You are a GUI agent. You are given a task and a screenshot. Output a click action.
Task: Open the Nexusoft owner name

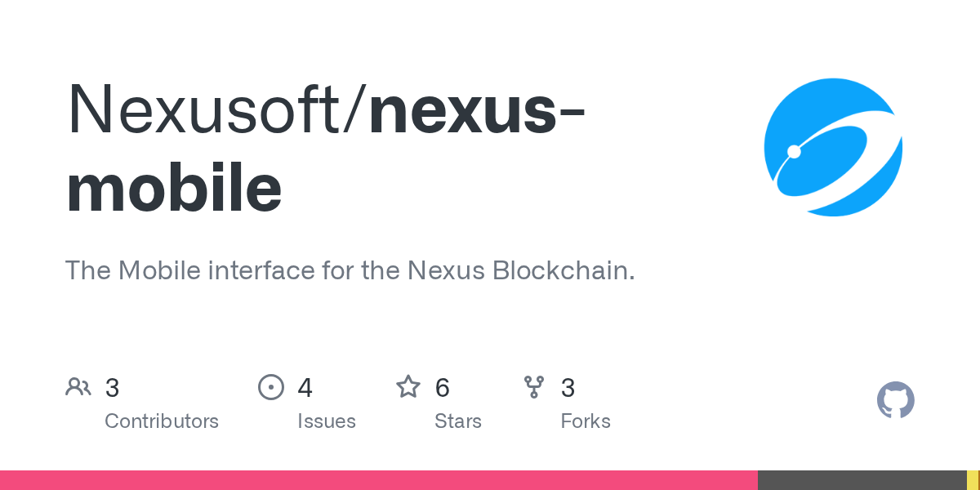[212, 109]
